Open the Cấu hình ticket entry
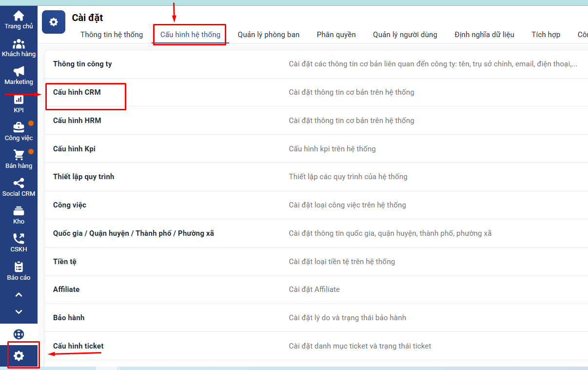The width and height of the screenshot is (588, 370). tap(78, 346)
